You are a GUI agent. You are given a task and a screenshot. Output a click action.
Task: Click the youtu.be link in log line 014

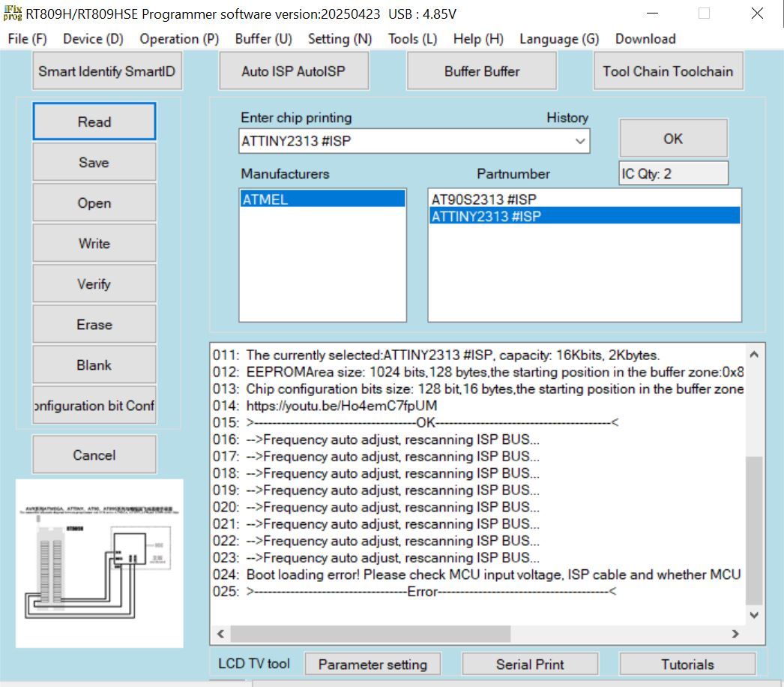pyautogui.click(x=342, y=405)
